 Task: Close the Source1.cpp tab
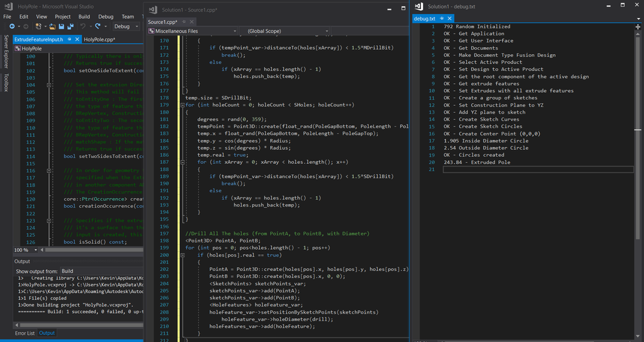[x=191, y=22]
